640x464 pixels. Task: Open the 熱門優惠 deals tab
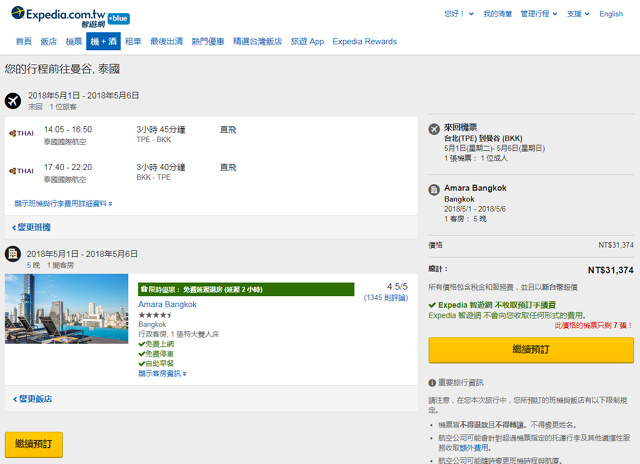(x=208, y=41)
